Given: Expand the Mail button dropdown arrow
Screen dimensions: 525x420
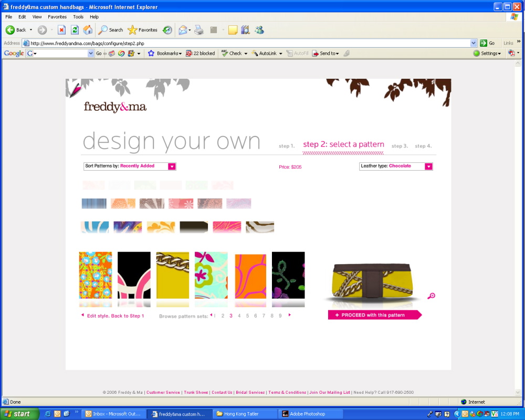Looking at the screenshot, I should click(190, 30).
